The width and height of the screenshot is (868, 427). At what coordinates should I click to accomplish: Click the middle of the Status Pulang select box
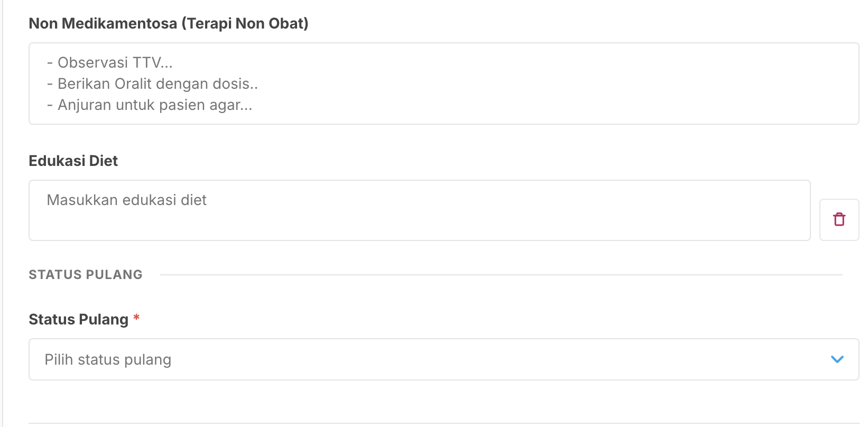tap(444, 359)
